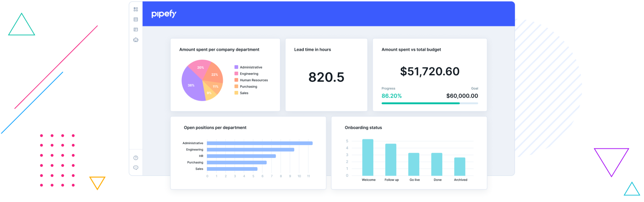The height and width of the screenshot is (202, 644).
Task: Click the "$60,000.00" goal value
Action: [462, 96]
